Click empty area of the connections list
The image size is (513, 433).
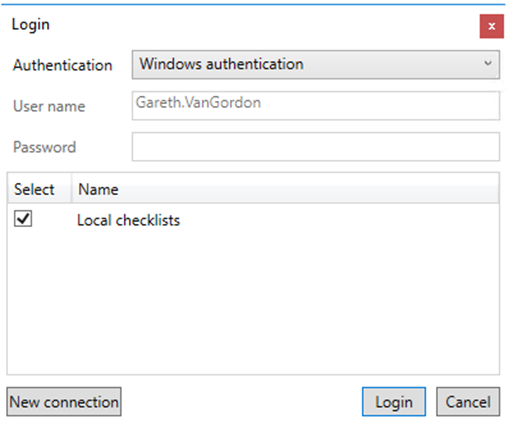pyautogui.click(x=253, y=300)
